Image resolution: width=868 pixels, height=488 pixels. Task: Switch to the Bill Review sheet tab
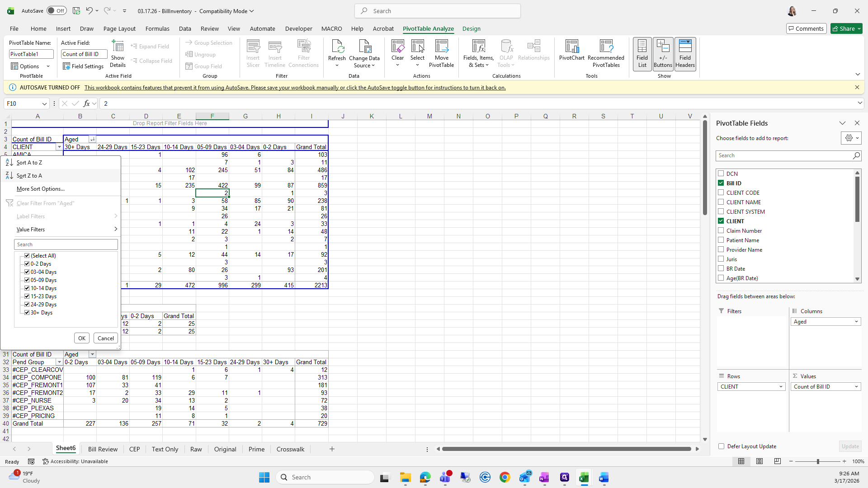click(x=103, y=449)
